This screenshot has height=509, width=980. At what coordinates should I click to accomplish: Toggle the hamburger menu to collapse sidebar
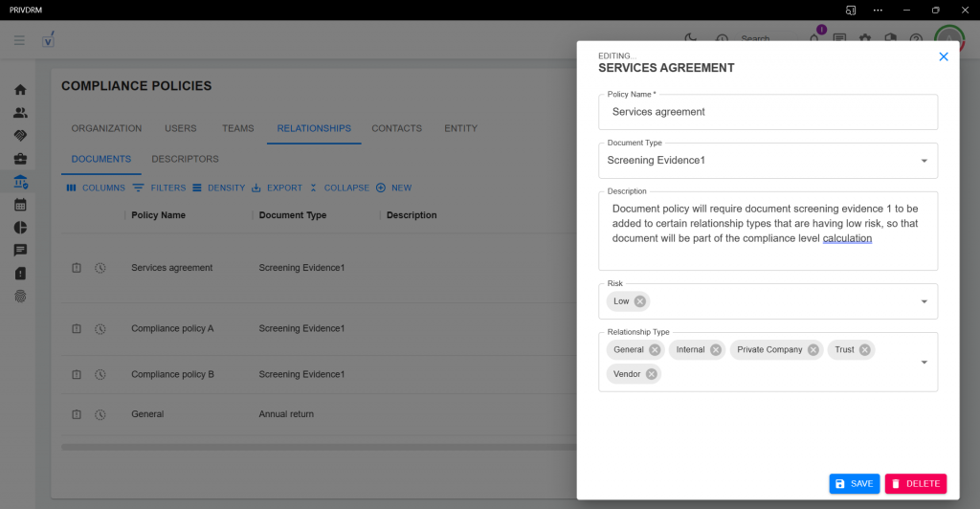click(x=19, y=40)
